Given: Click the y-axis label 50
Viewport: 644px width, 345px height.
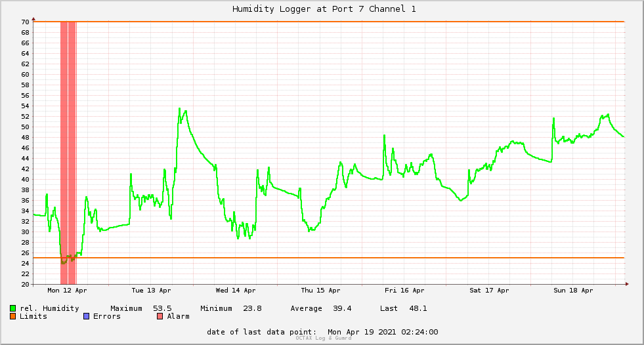Looking at the screenshot, I should (x=25, y=127).
